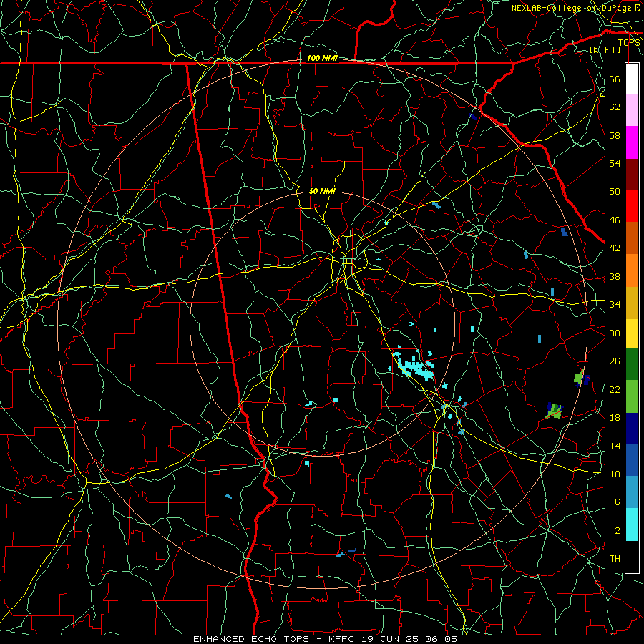
Task: Click the light pink legend swatch
Action: (632, 110)
